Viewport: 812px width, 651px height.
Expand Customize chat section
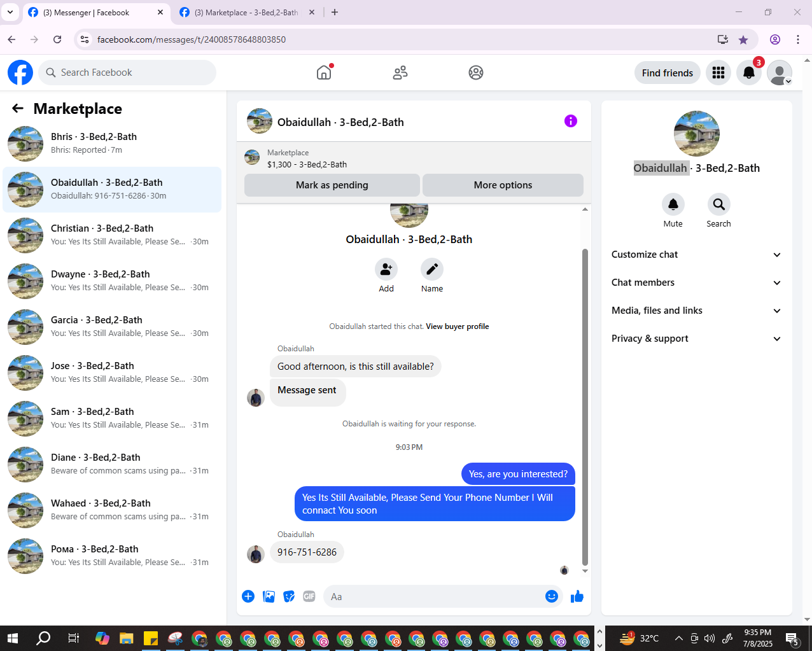click(697, 255)
